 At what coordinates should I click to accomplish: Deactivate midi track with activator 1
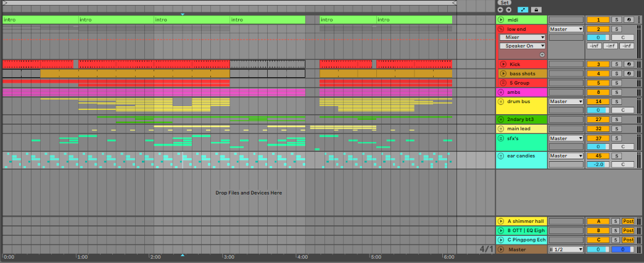coord(598,20)
